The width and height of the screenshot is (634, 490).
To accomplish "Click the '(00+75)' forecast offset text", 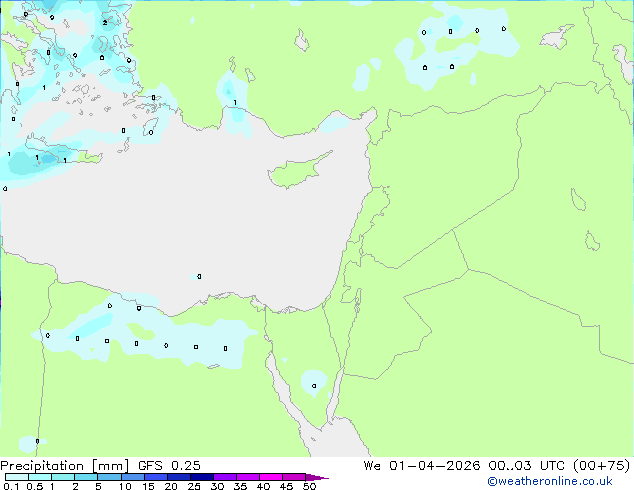I will (x=602, y=466).
